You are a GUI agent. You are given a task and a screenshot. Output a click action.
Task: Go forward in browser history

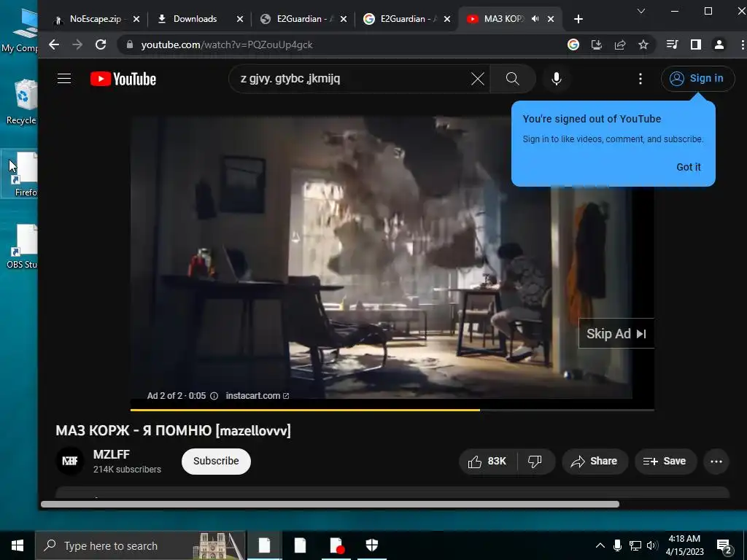click(77, 44)
